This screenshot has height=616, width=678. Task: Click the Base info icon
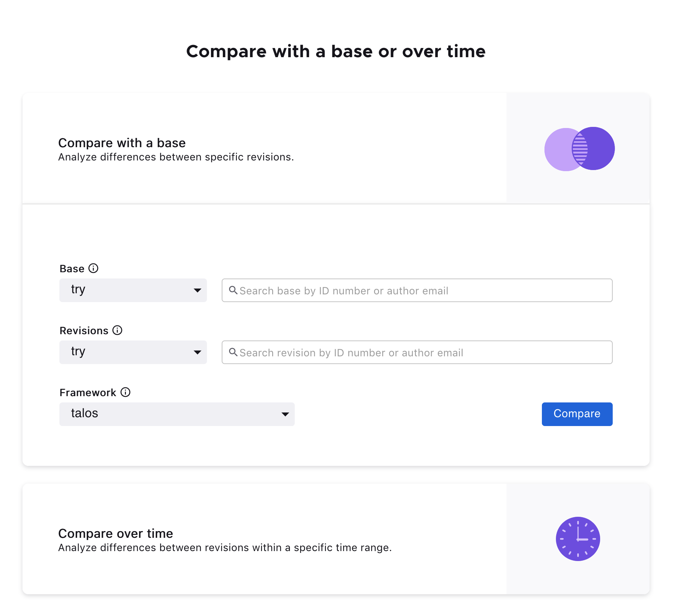point(93,268)
